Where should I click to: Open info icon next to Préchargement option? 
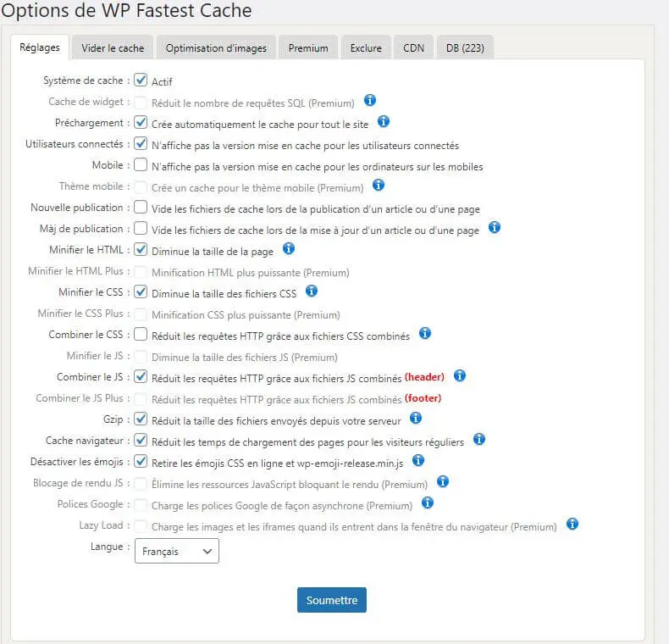click(383, 121)
